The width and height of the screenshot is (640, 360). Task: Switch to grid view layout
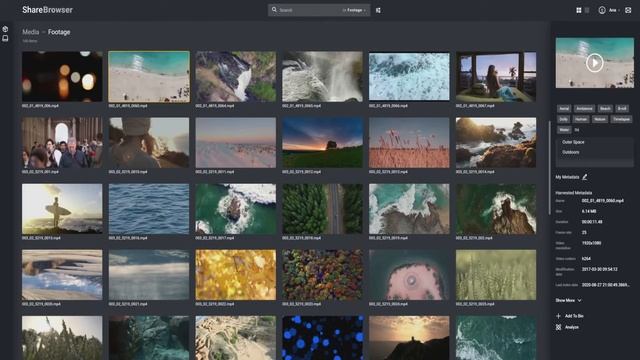(x=579, y=10)
